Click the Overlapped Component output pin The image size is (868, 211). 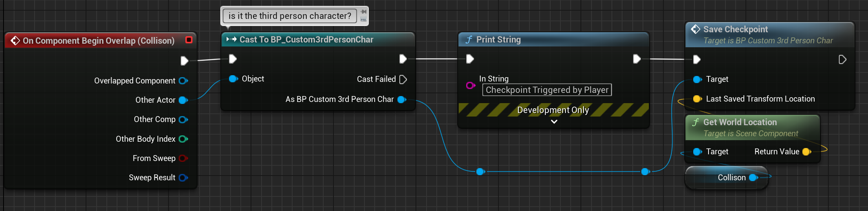tap(183, 81)
